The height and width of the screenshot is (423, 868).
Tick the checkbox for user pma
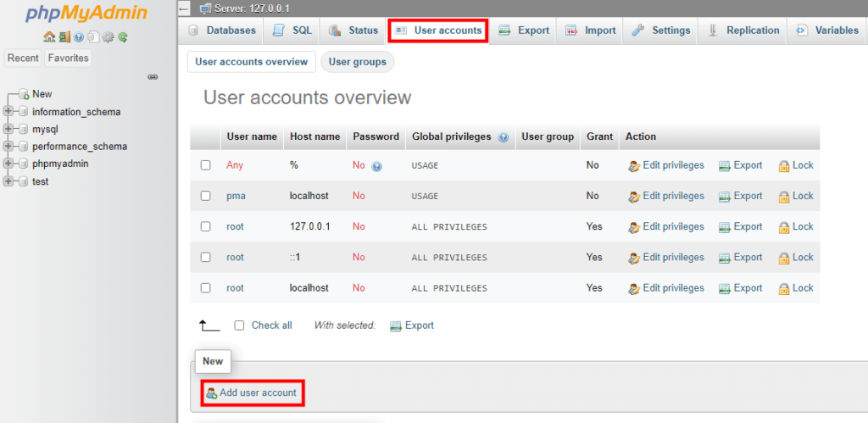point(205,196)
